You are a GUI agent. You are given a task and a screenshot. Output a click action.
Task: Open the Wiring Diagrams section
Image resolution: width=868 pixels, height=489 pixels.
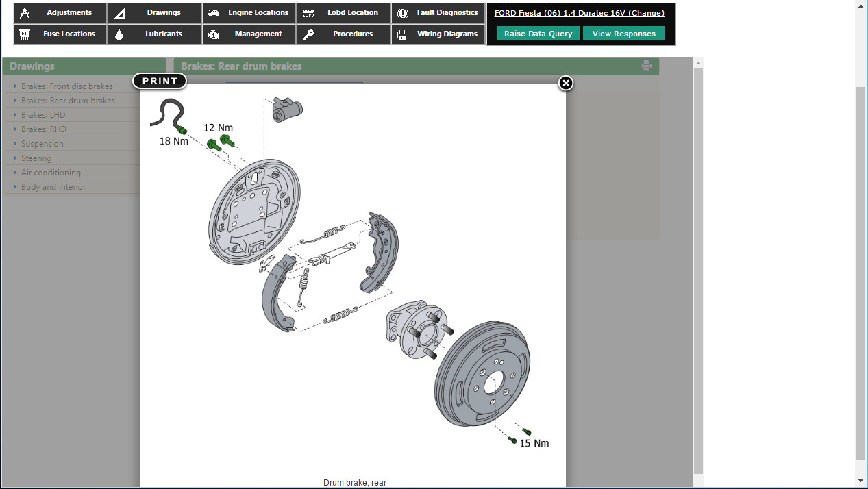(x=438, y=34)
